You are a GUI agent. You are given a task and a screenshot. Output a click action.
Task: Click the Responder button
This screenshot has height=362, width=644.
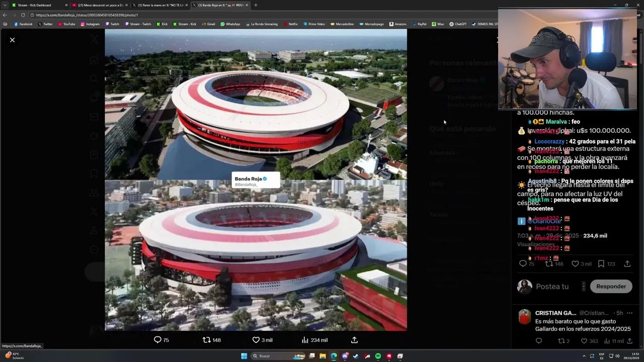(x=611, y=287)
